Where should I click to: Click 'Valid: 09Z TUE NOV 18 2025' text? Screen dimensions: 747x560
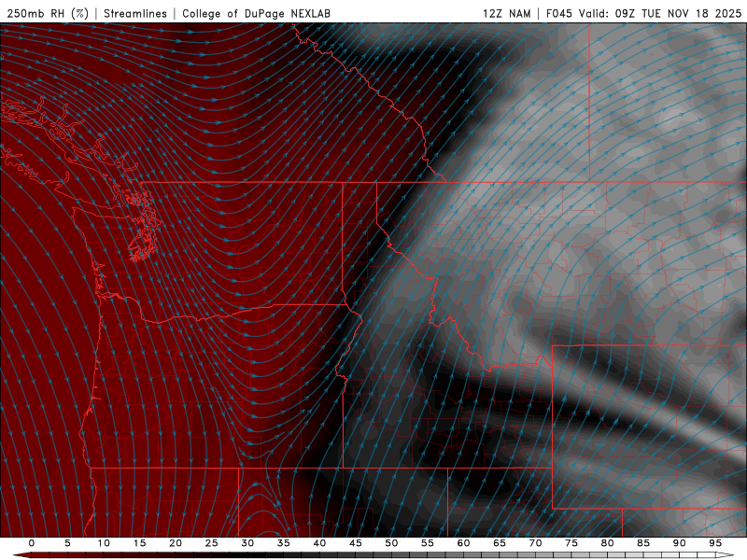coord(660,13)
